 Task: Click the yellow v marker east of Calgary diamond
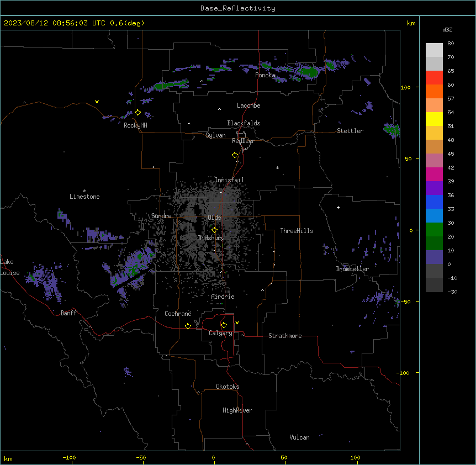click(x=237, y=323)
